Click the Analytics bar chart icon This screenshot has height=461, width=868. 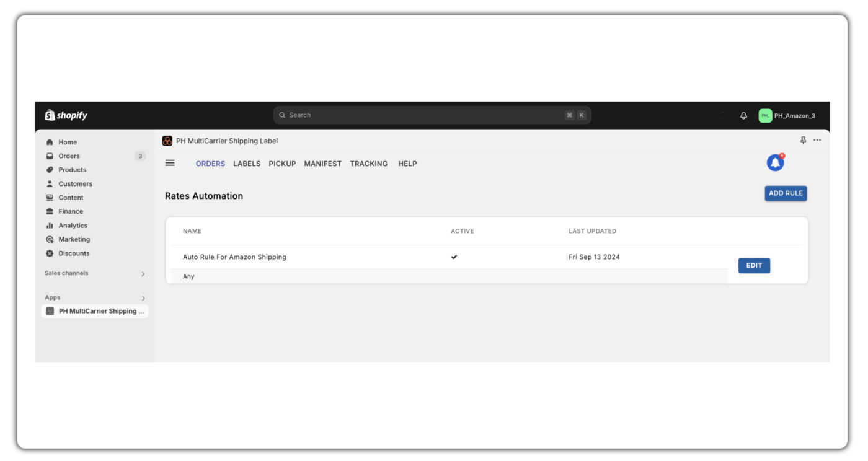[50, 226]
